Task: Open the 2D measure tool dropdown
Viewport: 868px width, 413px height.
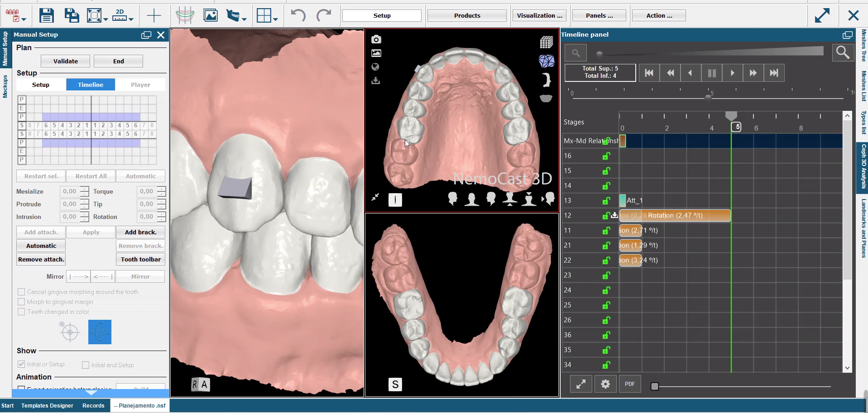Action: click(131, 19)
